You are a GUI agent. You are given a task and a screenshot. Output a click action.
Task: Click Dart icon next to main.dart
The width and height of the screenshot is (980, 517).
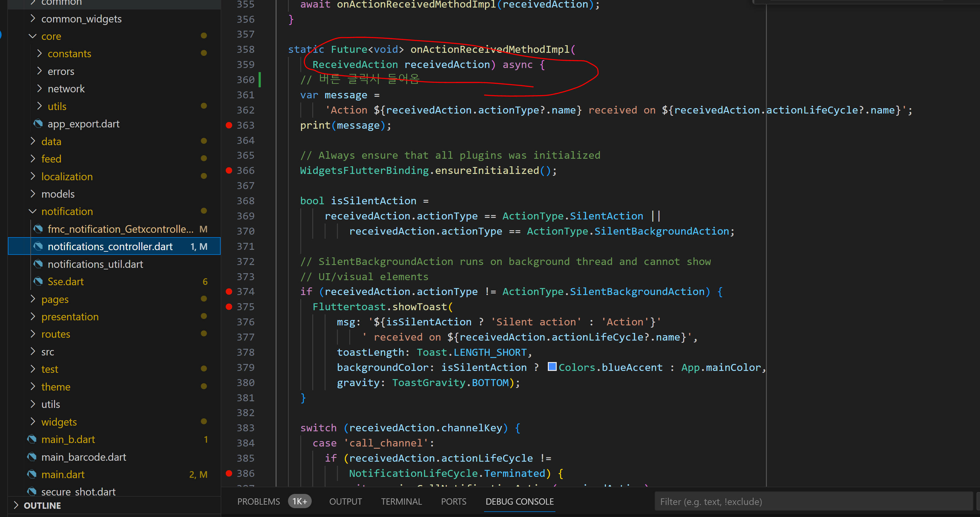32,474
